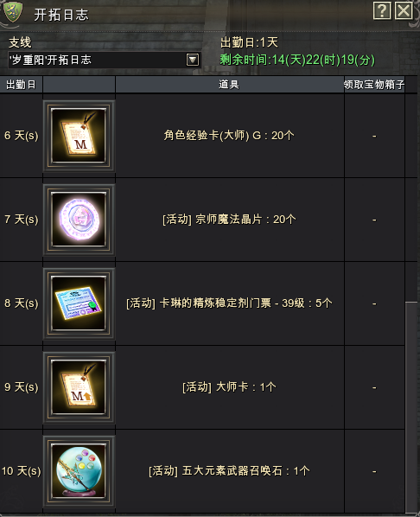This screenshot has width=420, height=517.
Task: Click the 领取宝物箱子 column header
Action: coord(374,85)
